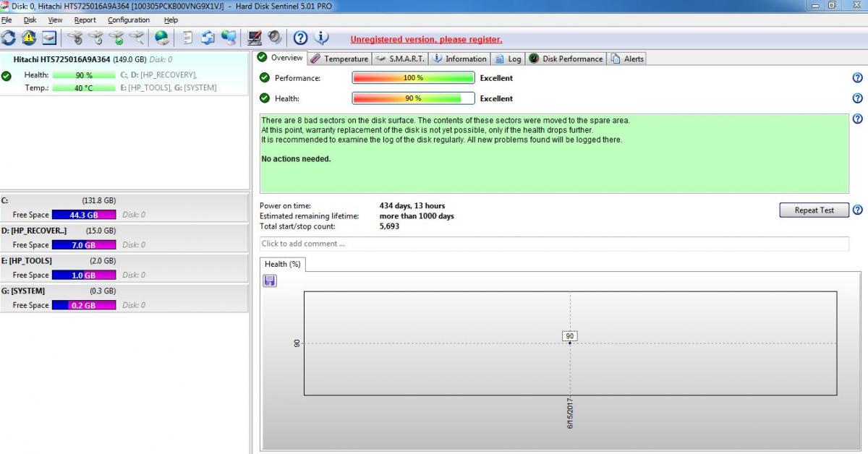Image resolution: width=868 pixels, height=454 pixels.
Task: Click the C: free space 44.3 GB bar
Action: [83, 215]
